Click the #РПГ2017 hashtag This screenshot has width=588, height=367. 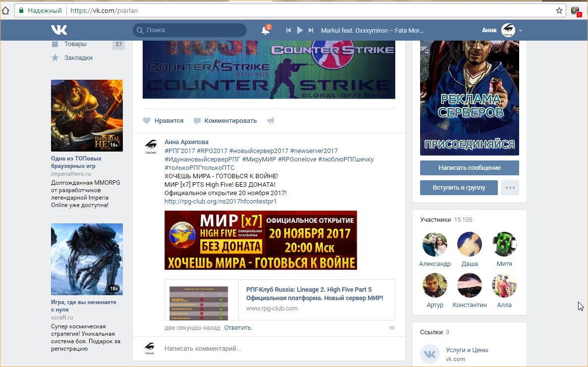180,151
